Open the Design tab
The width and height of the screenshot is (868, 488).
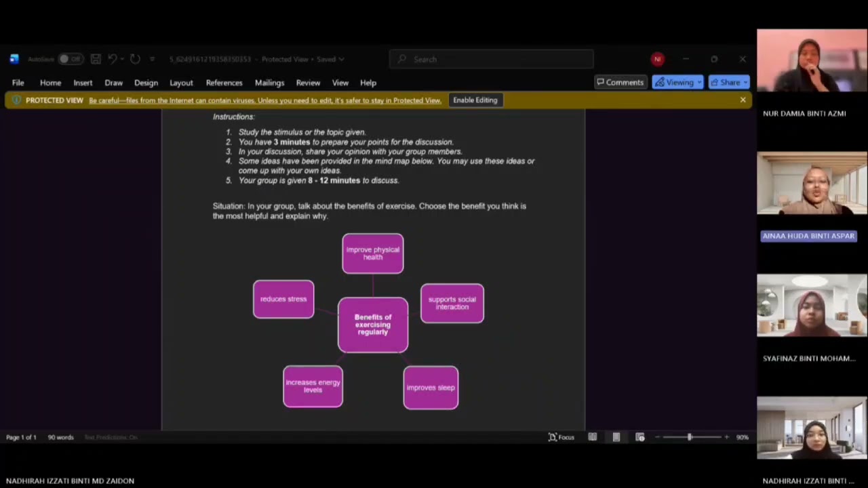coord(146,83)
